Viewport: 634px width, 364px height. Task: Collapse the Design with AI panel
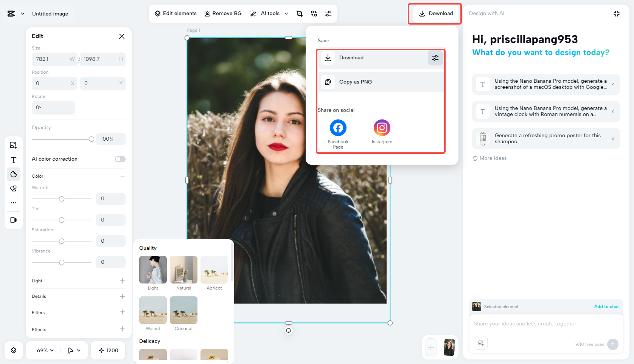pyautogui.click(x=617, y=14)
